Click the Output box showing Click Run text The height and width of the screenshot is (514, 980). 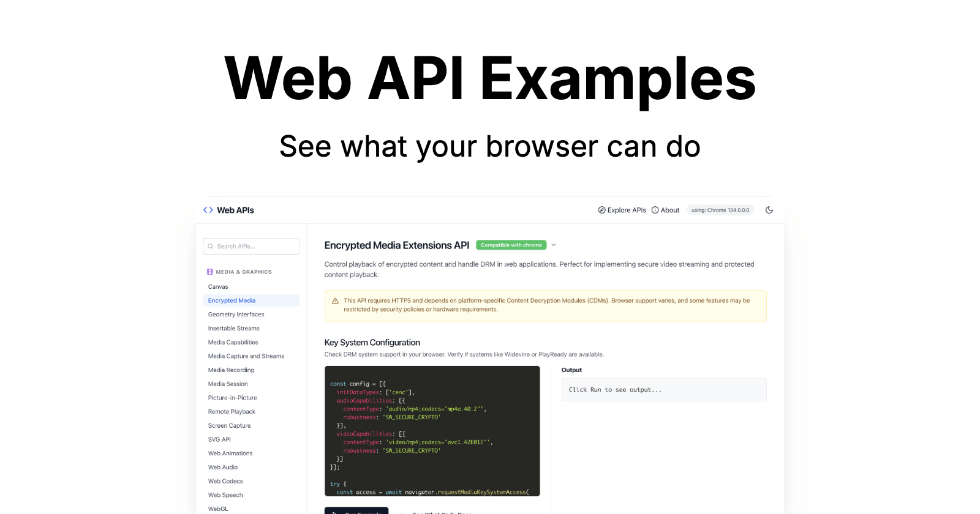pos(663,390)
